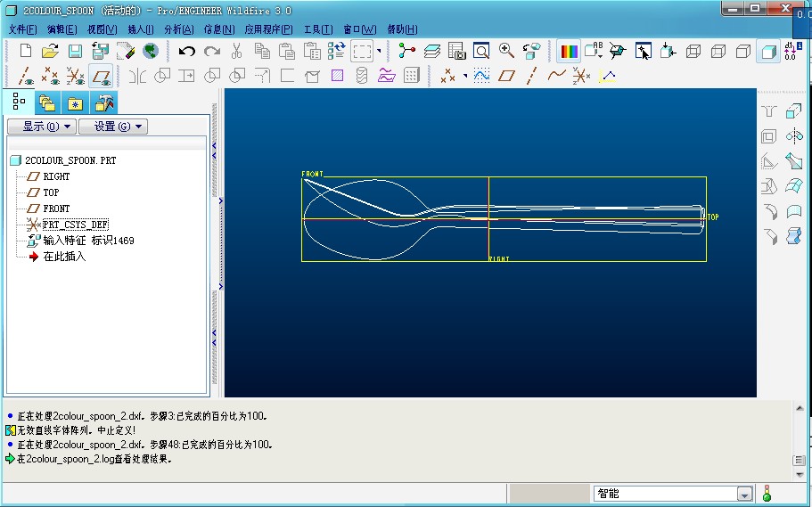This screenshot has width=812, height=507.
Task: Click the model tree relations icon
Action: coord(407,51)
